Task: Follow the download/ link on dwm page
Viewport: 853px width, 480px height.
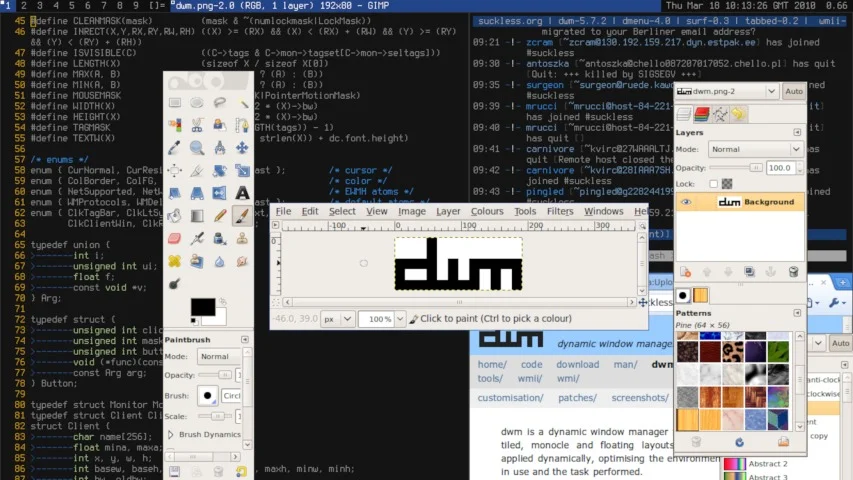Action: pos(577,365)
